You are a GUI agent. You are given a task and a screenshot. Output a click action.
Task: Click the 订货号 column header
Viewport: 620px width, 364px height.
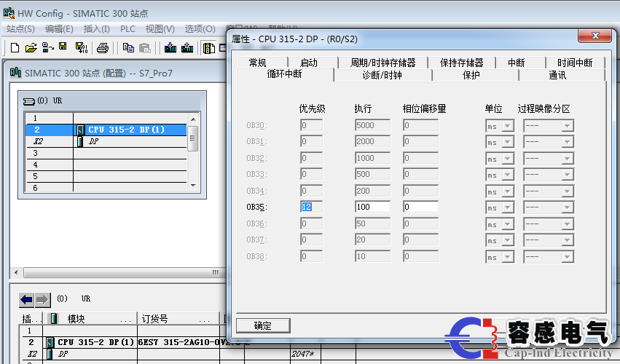point(178,319)
